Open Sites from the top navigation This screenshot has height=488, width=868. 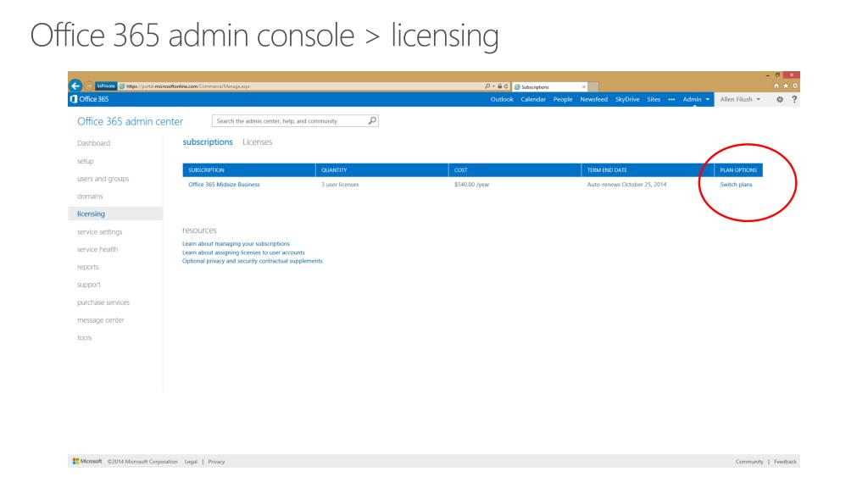654,100
